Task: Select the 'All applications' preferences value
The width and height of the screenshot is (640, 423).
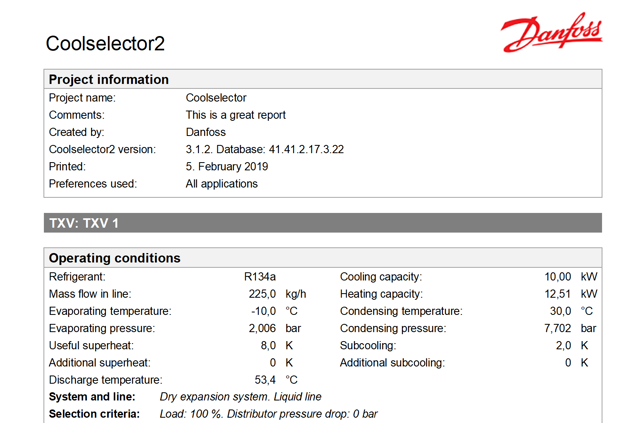Action: (222, 184)
